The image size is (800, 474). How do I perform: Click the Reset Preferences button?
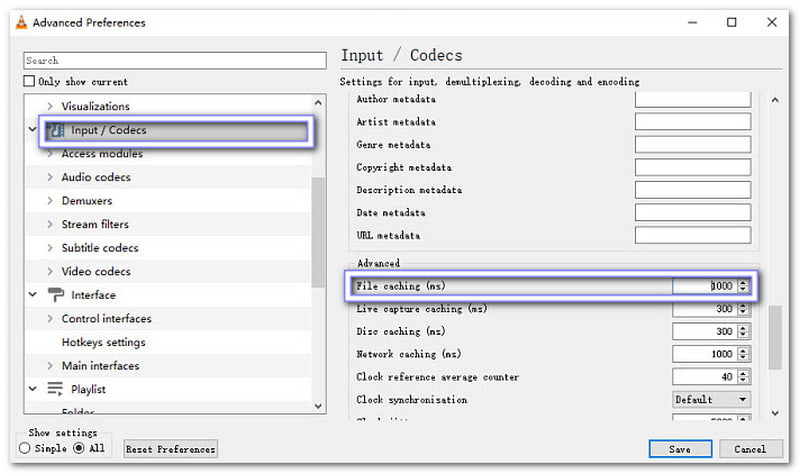coord(170,449)
